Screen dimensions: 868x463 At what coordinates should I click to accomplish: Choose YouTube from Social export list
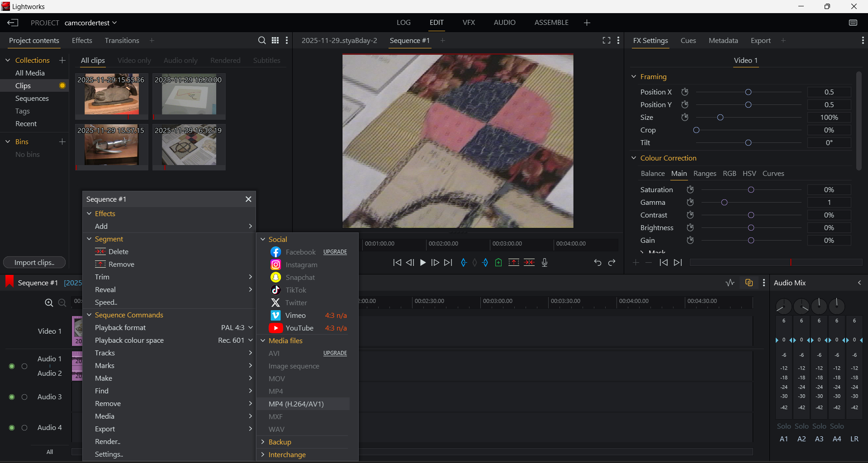pyautogui.click(x=299, y=328)
